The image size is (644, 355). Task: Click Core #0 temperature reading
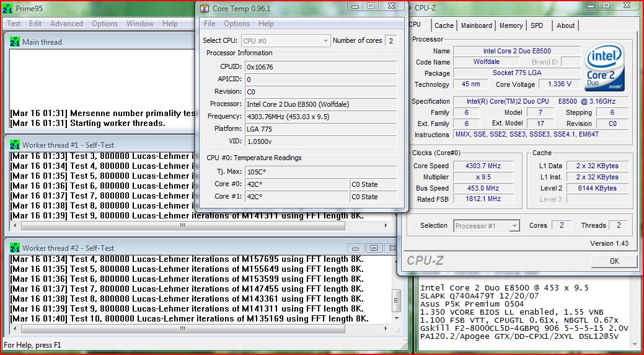point(296,184)
